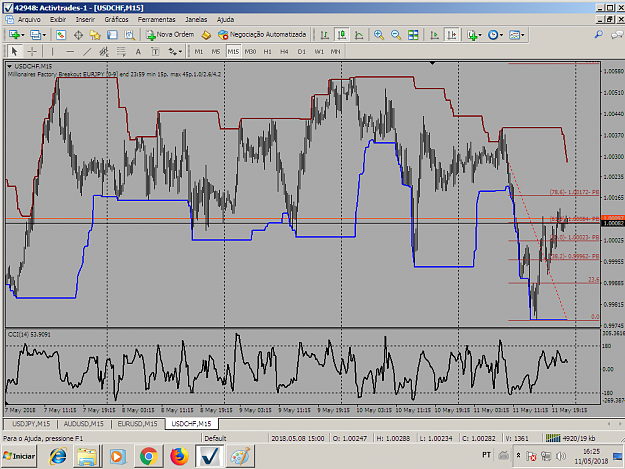Image resolution: width=625 pixels, height=469 pixels.
Task: Toggle Negociação Automatizada button
Action: point(262,35)
